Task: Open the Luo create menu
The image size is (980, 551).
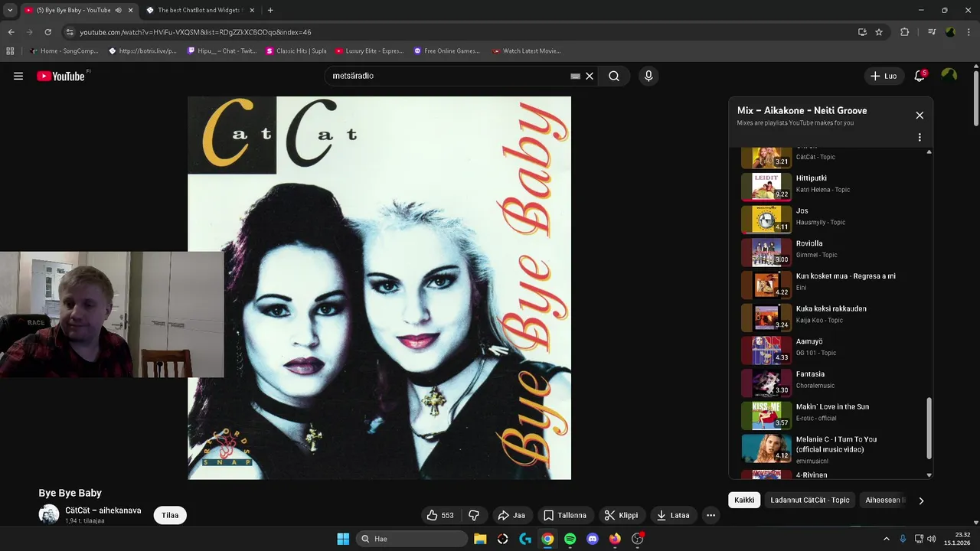Action: click(884, 76)
